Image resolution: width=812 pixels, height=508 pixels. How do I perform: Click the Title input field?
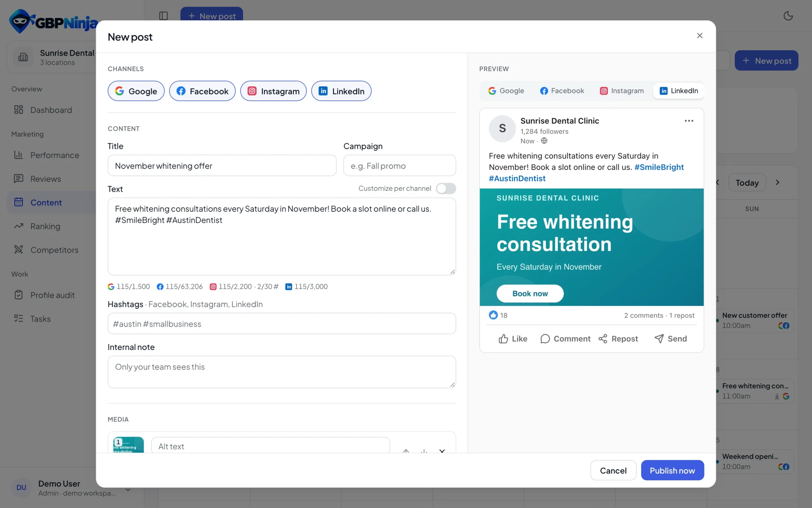222,166
